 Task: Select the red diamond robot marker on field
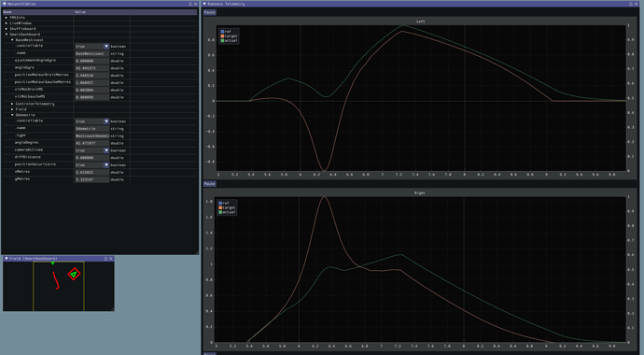[74, 274]
